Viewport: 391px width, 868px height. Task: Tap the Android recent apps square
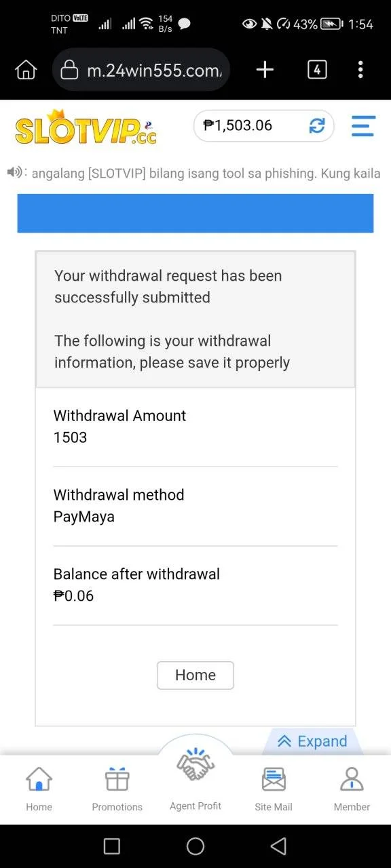[x=112, y=846]
